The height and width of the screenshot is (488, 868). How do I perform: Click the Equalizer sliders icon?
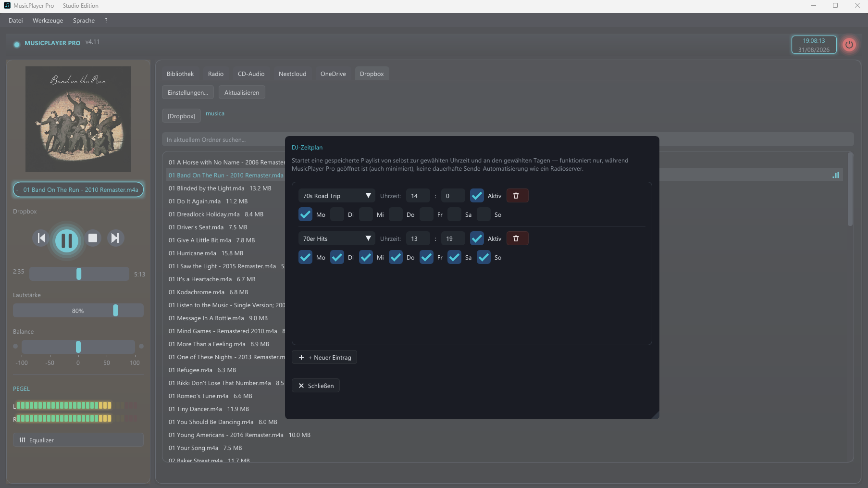coord(23,440)
